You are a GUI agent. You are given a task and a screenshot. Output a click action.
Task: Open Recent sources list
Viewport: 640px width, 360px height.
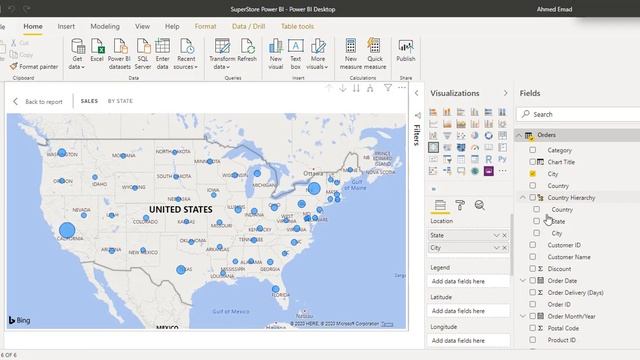[x=186, y=53]
